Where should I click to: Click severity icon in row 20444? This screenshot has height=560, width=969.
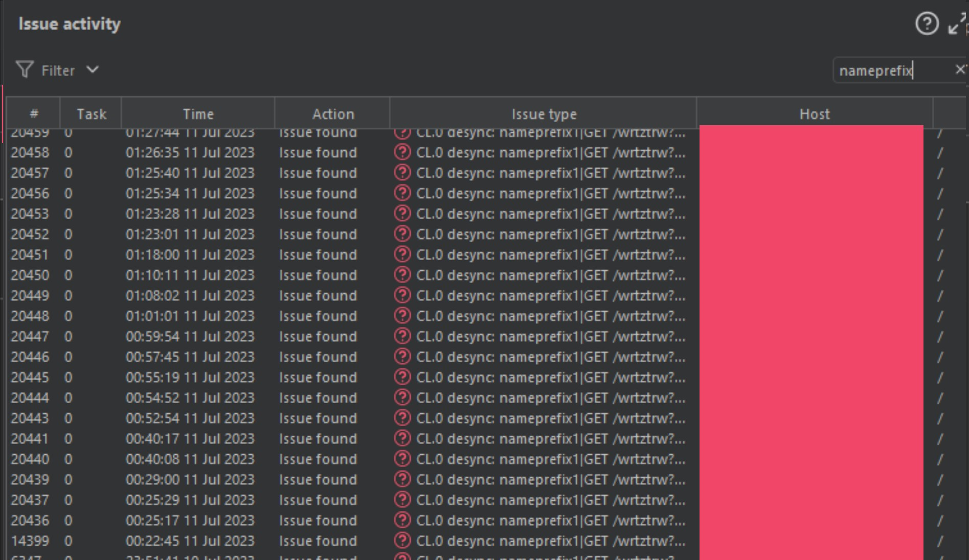[x=402, y=397]
